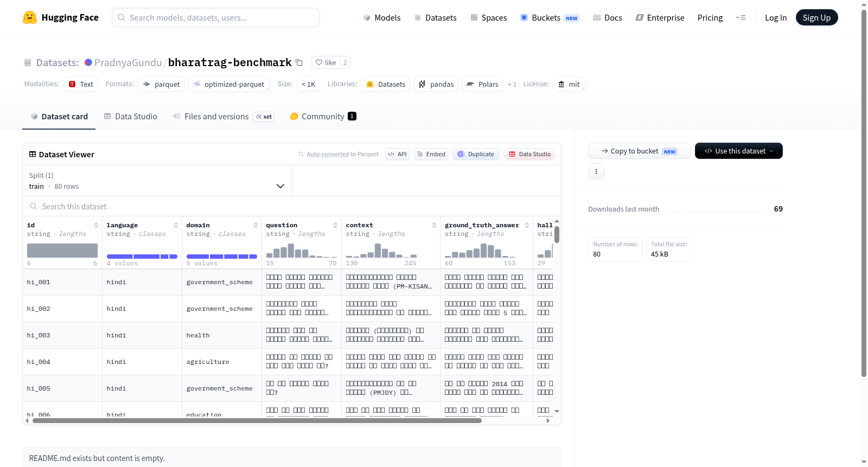868x467 pixels.
Task: Click the Sign Up button
Action: 816,17
